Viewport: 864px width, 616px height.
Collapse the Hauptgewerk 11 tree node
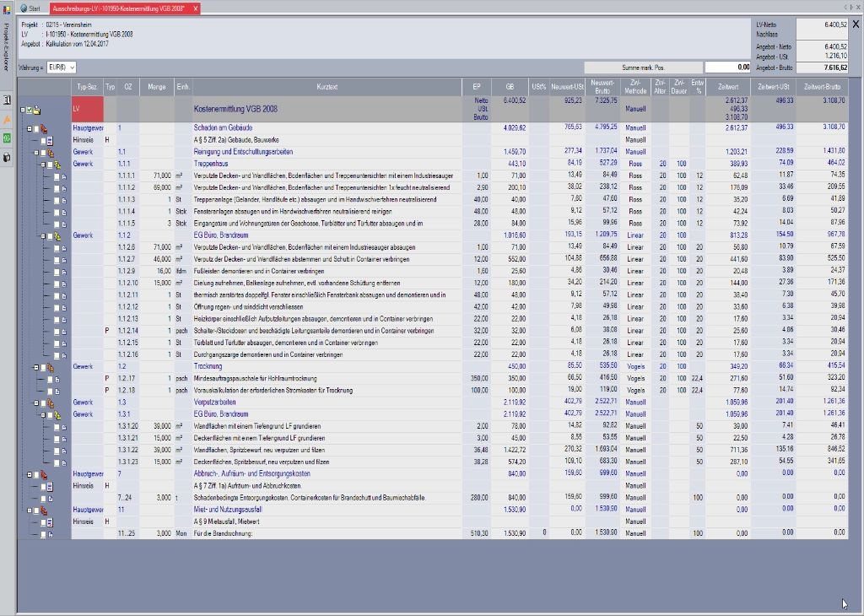click(x=28, y=511)
